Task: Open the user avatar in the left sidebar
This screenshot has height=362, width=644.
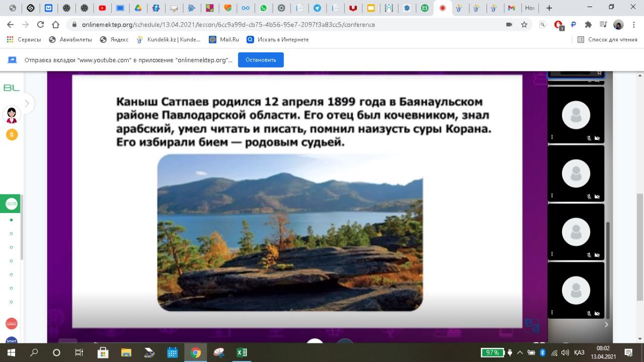Action: [11, 115]
